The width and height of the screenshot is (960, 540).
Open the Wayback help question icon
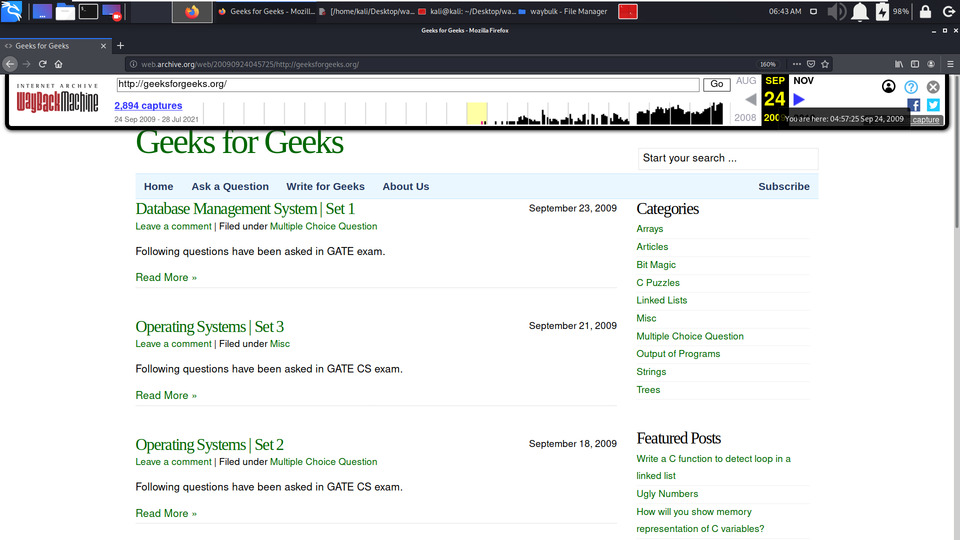click(911, 87)
